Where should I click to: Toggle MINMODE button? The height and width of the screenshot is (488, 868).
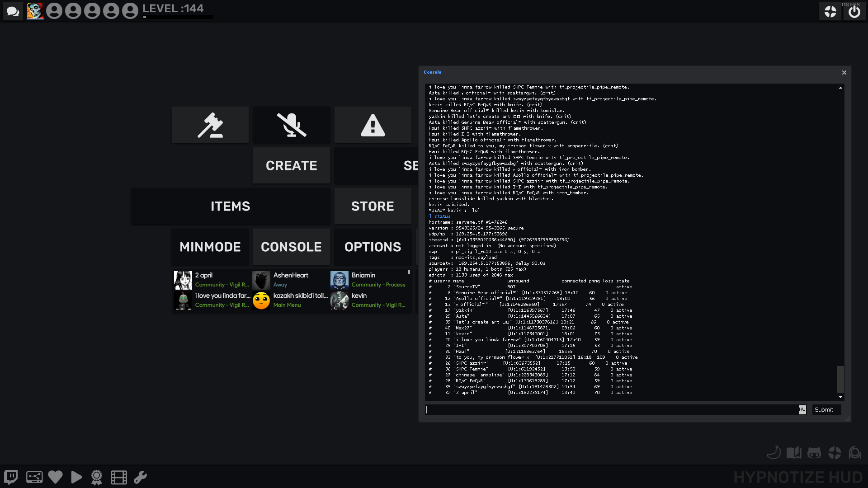(x=210, y=247)
